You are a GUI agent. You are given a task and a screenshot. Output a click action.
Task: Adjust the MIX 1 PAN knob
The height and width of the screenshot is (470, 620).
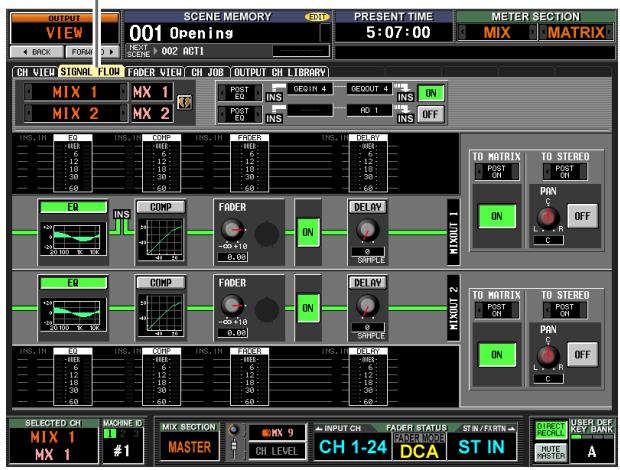548,217
